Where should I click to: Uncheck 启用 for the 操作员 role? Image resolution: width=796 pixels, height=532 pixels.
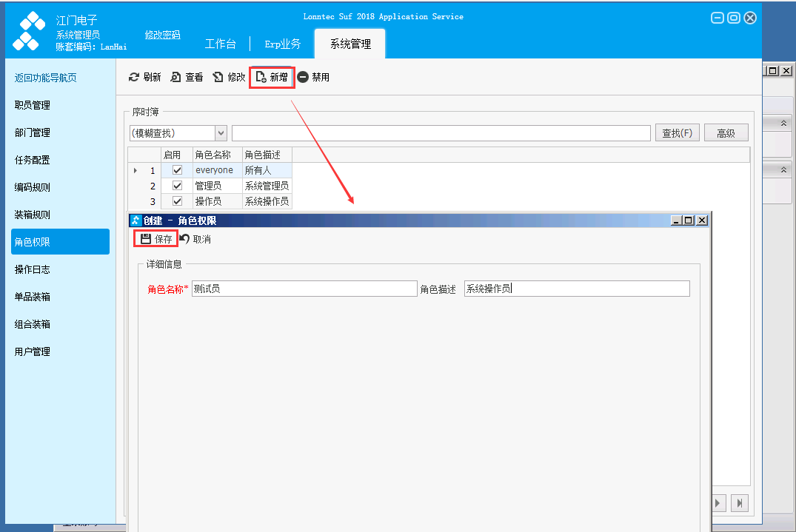point(177,201)
